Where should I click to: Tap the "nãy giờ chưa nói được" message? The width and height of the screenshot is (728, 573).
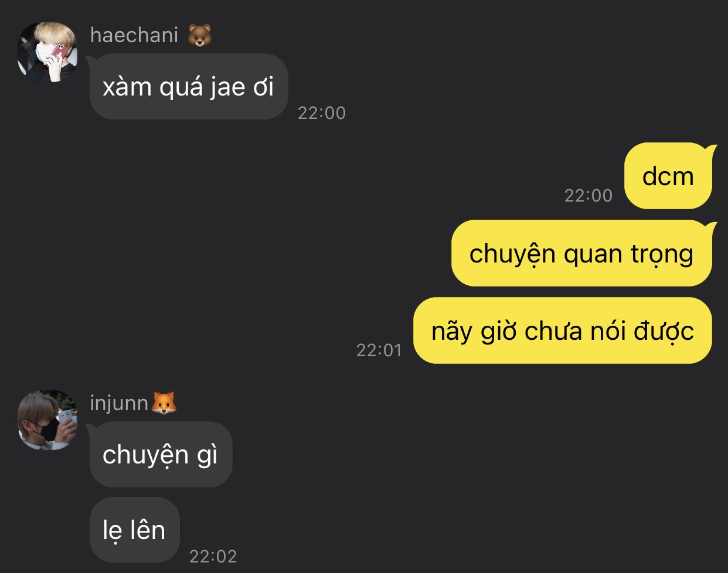(563, 330)
